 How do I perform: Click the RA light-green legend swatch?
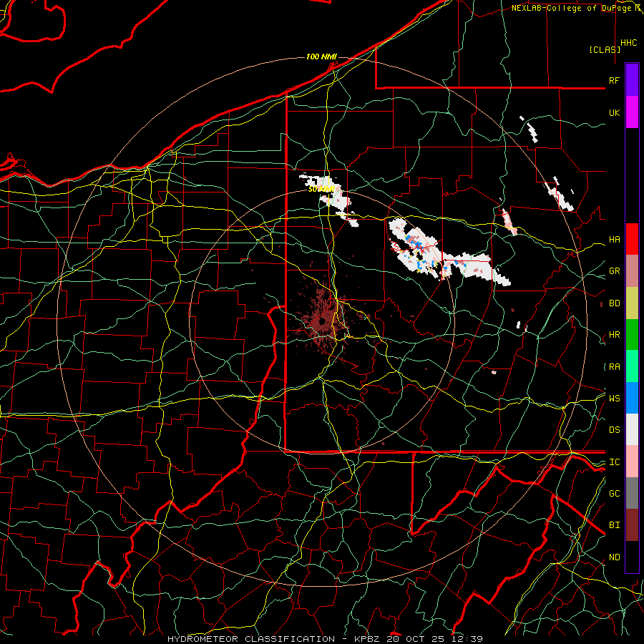[x=632, y=366]
